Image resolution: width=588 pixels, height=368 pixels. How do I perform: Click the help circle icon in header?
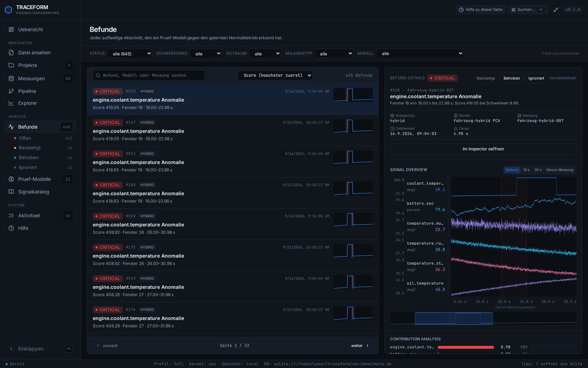coord(461,10)
